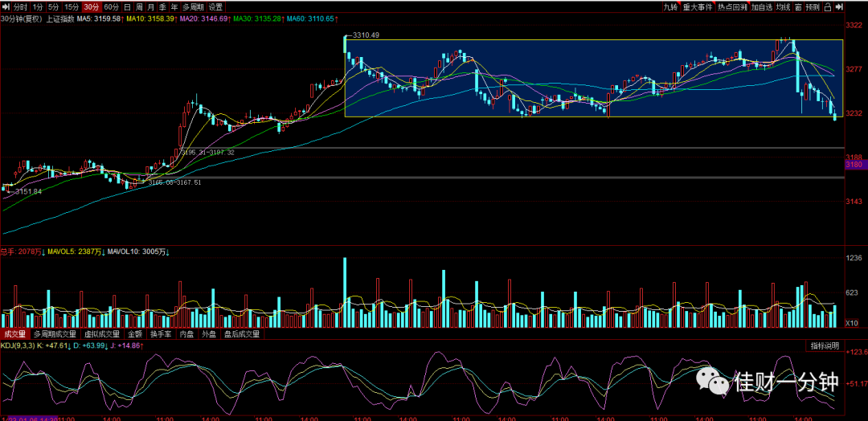
Task: Select the 虚拟成交量 tab
Action: (x=102, y=334)
